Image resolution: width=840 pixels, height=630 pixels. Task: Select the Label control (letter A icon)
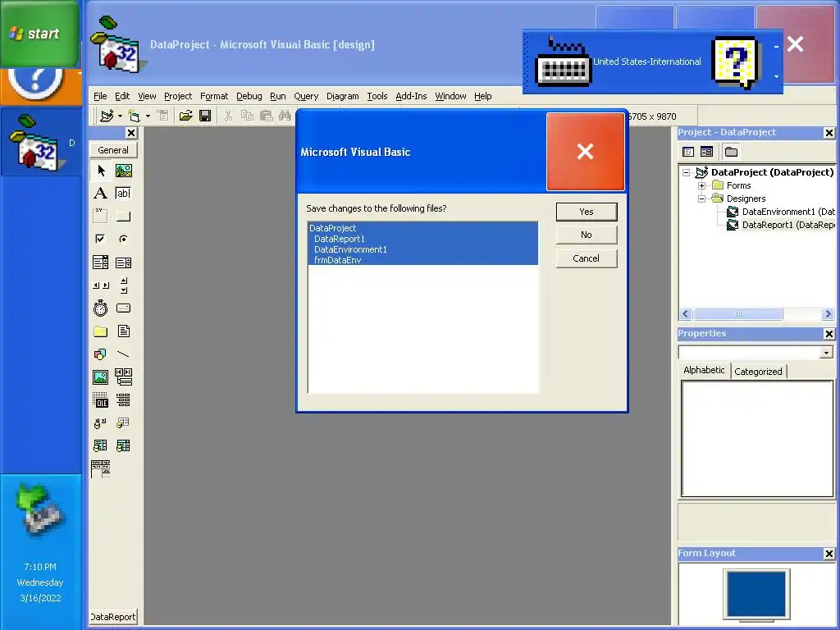coord(101,194)
